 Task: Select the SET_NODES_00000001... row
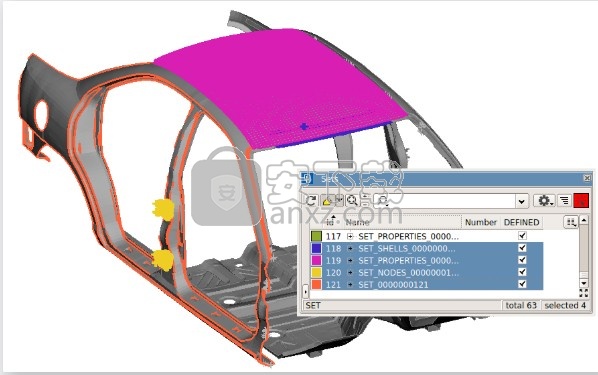coord(427,272)
